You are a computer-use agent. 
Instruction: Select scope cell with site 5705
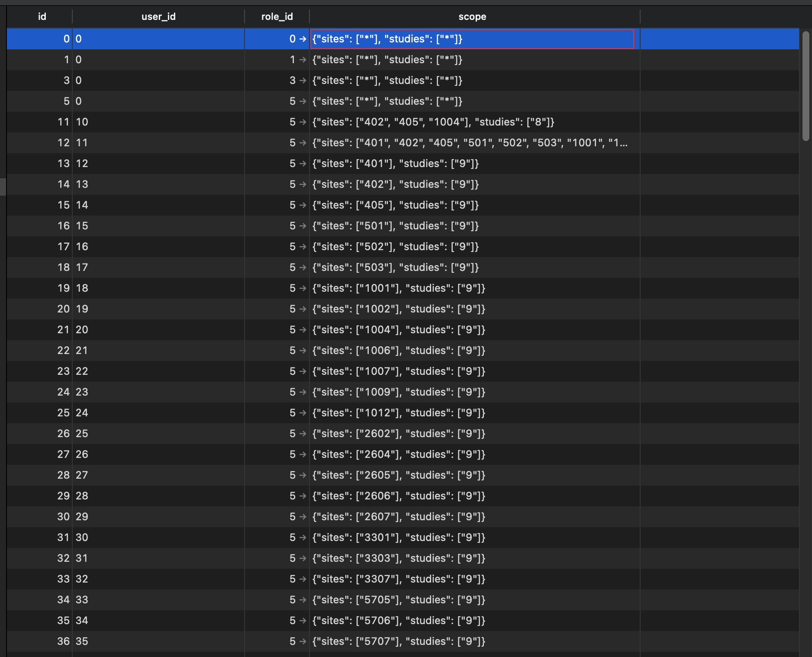tap(475, 600)
